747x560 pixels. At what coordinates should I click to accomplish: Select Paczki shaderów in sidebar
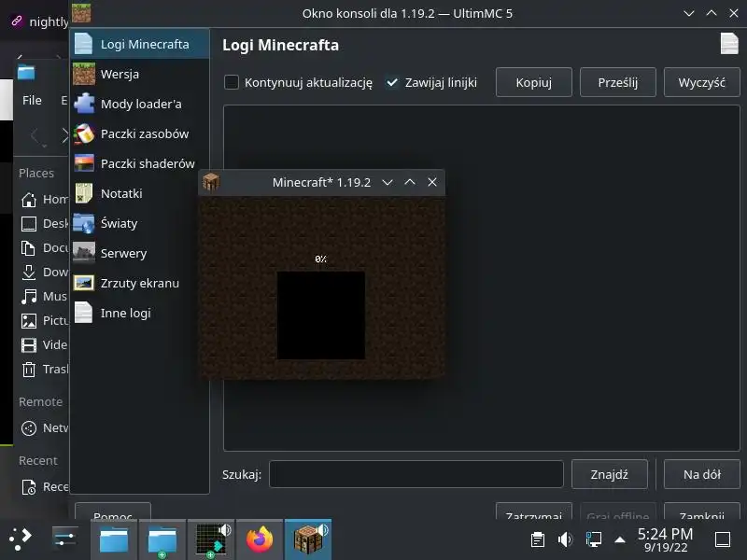click(x=139, y=164)
